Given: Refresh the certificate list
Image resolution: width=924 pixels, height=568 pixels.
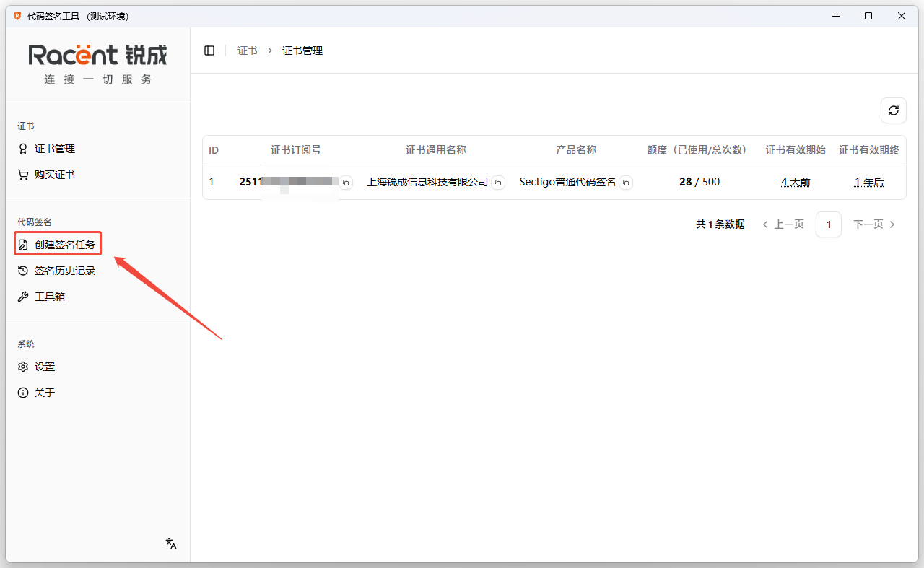Looking at the screenshot, I should [894, 110].
